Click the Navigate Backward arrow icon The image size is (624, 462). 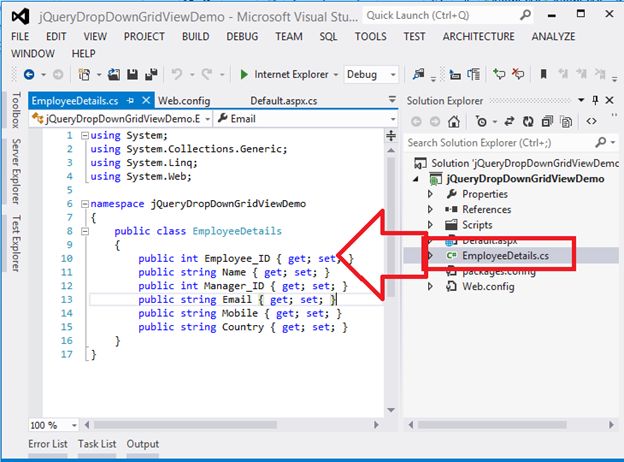pyautogui.click(x=29, y=74)
